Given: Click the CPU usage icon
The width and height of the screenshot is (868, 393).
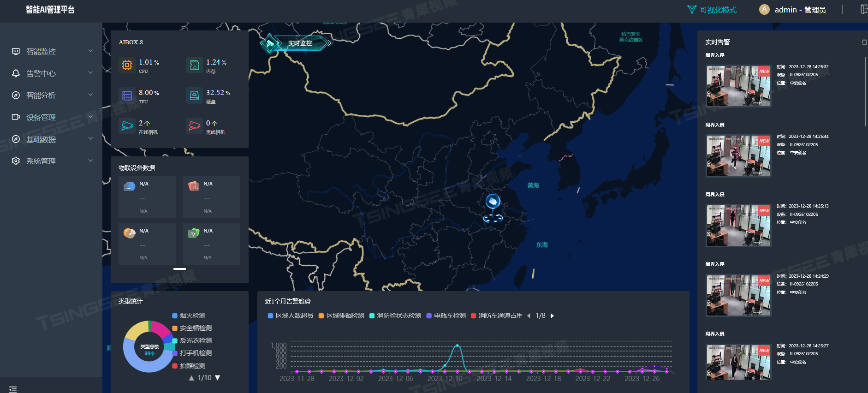Looking at the screenshot, I should 127,65.
